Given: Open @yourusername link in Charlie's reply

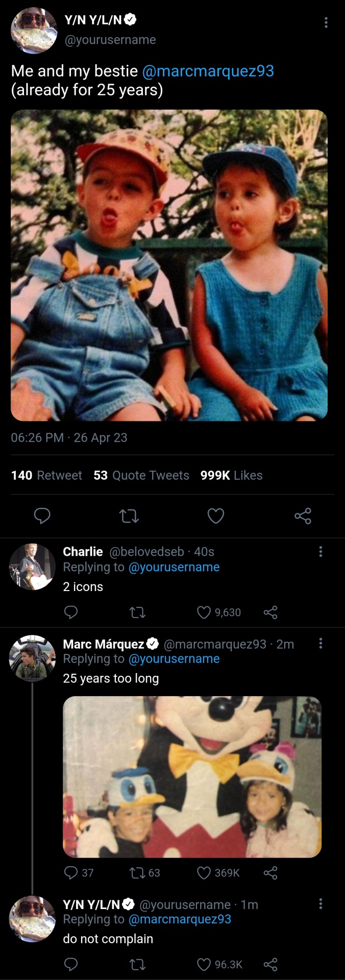Looking at the screenshot, I should tap(174, 567).
